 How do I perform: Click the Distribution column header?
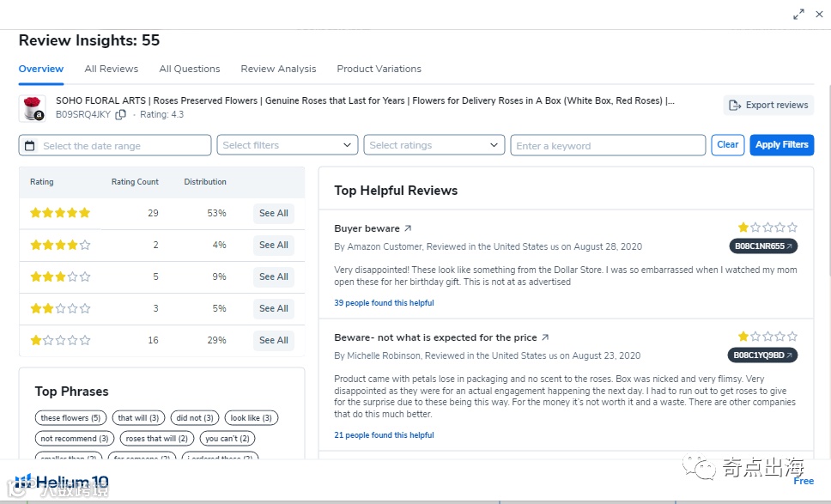[x=205, y=182]
